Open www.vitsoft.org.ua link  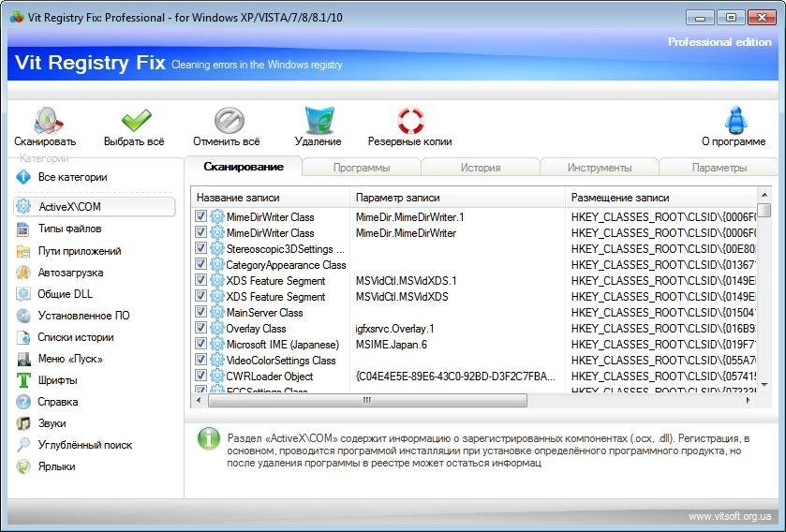730,516
